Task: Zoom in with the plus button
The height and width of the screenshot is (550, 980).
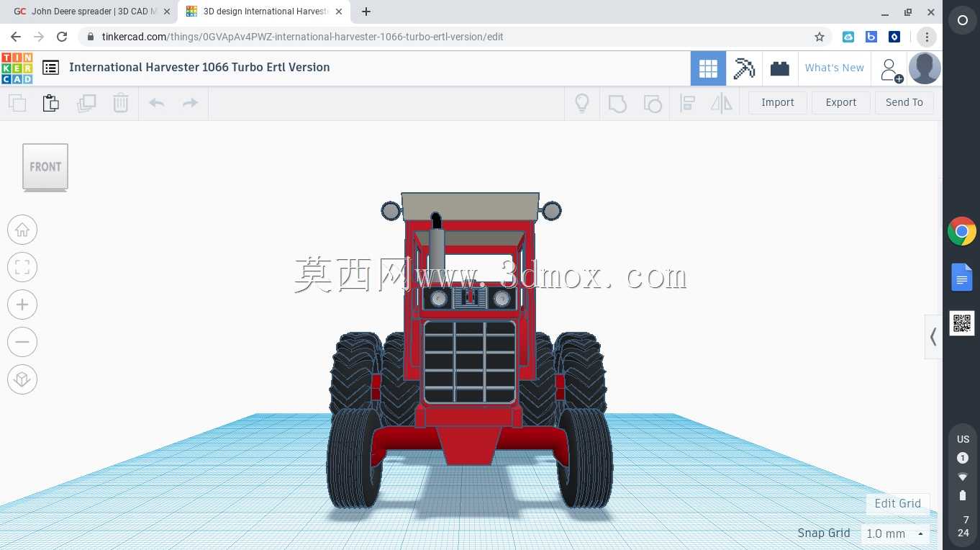Action: click(x=22, y=305)
